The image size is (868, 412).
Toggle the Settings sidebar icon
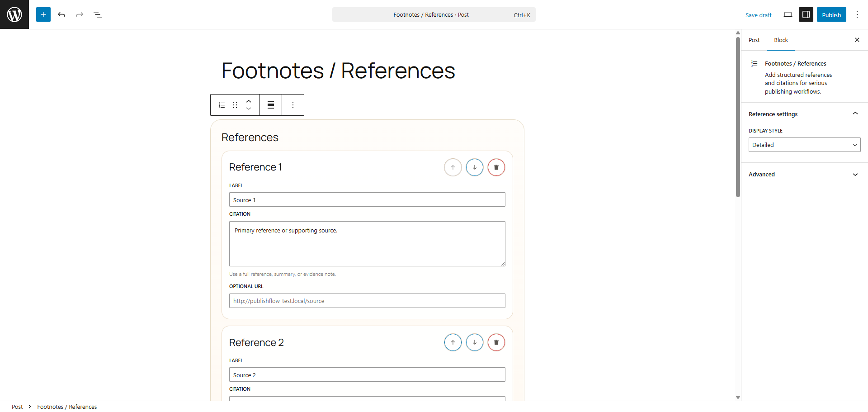point(806,14)
